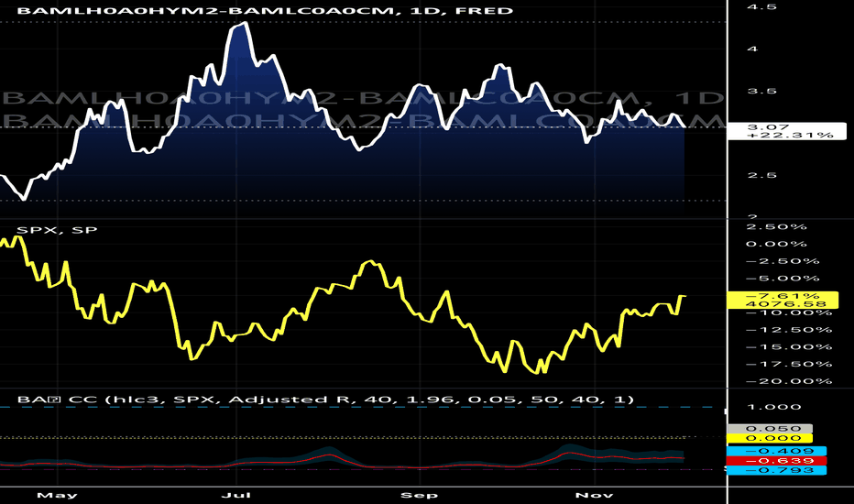Click the Nov label on time axis

coord(594,495)
